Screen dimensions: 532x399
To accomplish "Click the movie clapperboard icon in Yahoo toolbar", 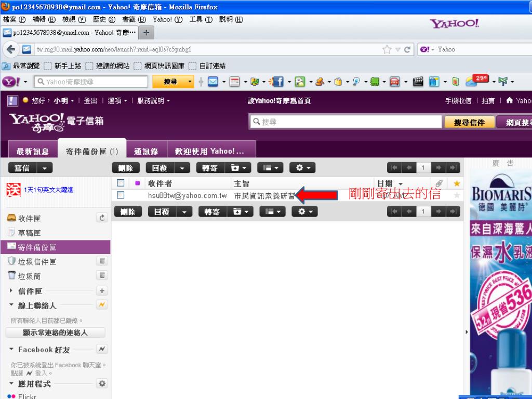I will click(x=418, y=82).
